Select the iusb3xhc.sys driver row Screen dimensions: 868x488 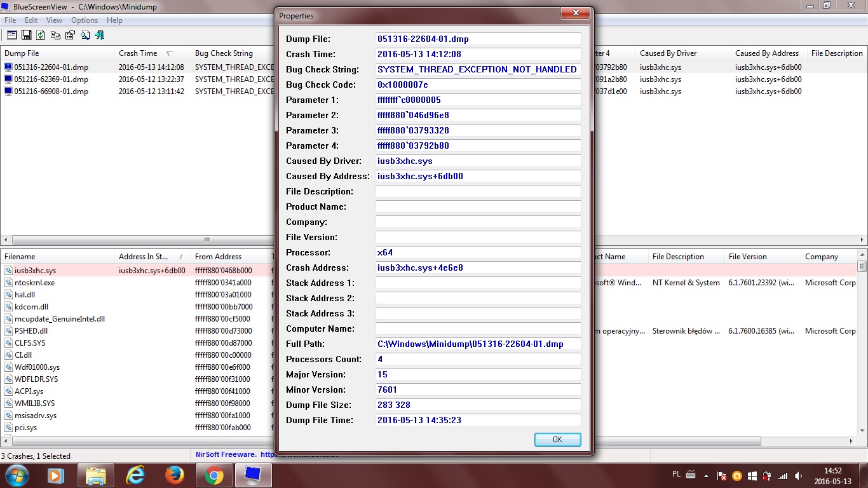(137, 271)
